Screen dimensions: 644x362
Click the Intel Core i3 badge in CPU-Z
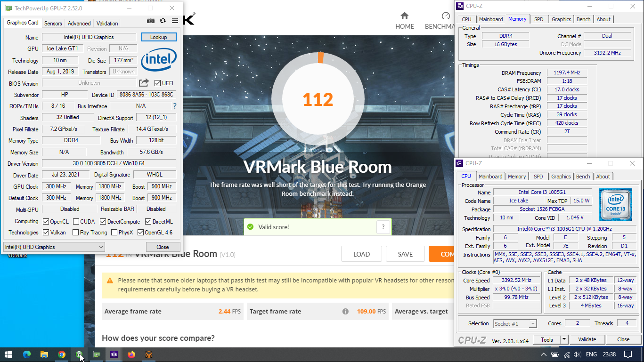click(x=615, y=204)
